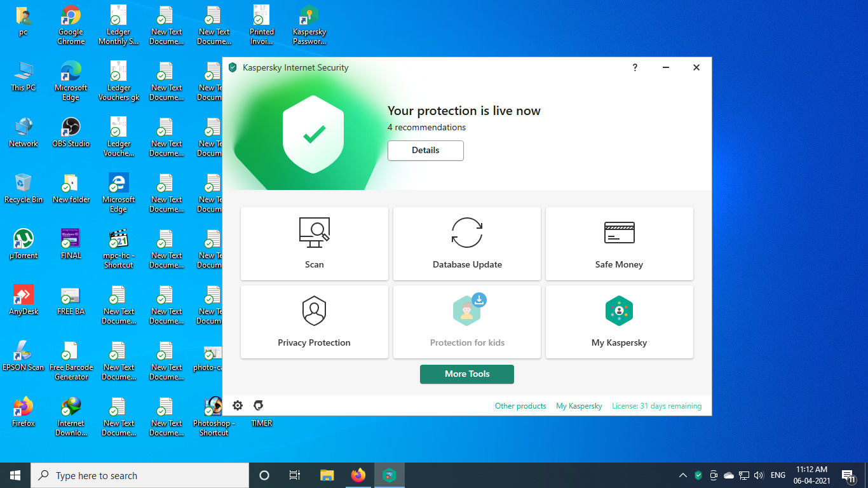The width and height of the screenshot is (868, 488).
Task: Click the Meet Now tray icon
Action: coord(714,475)
